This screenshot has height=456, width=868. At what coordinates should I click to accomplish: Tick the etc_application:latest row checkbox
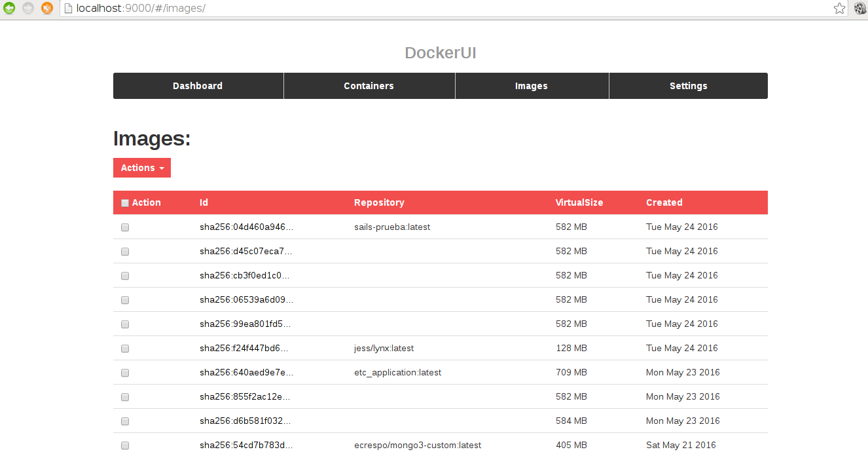(125, 373)
